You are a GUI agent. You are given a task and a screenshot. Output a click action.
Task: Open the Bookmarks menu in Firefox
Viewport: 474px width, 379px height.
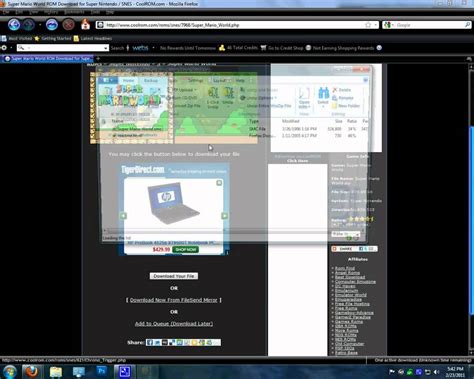[74, 12]
